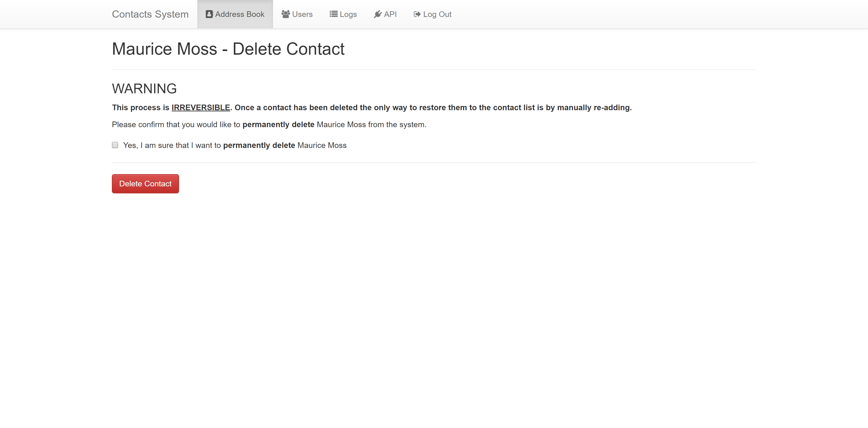Viewport: 868px width, 428px height.
Task: Click the bold 'manually re-adding' warning text
Action: [594, 108]
